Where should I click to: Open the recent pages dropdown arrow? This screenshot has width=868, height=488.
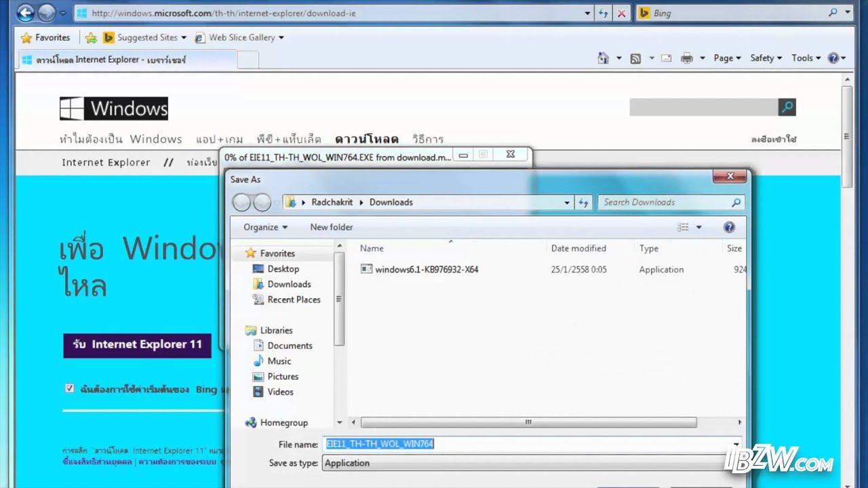pyautogui.click(x=63, y=13)
